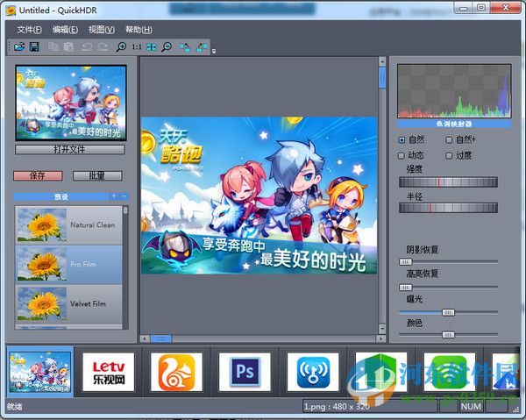Click the zoom out magnifier icon
This screenshot has width=526, height=420.
pos(167,47)
